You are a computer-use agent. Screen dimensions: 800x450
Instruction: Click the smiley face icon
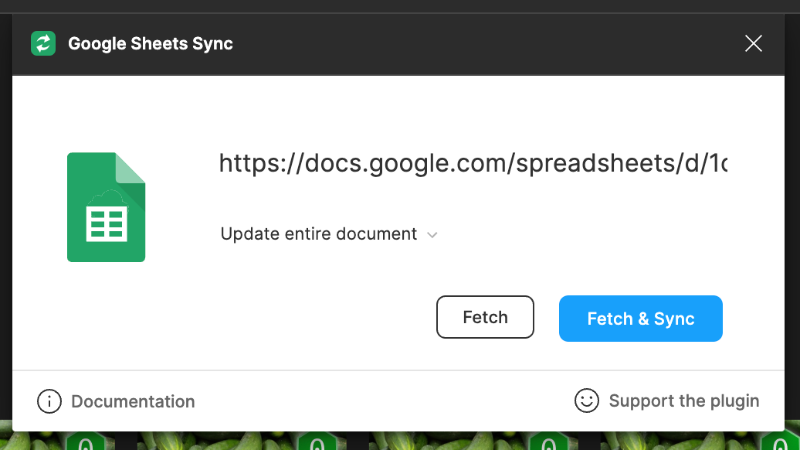coord(586,400)
